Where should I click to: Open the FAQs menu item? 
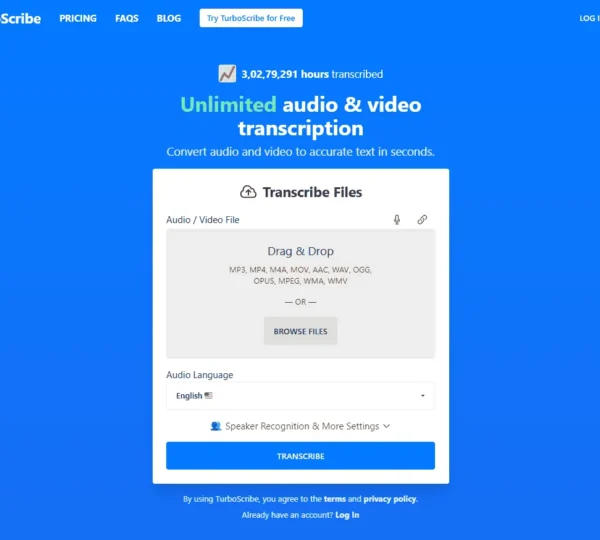(127, 18)
